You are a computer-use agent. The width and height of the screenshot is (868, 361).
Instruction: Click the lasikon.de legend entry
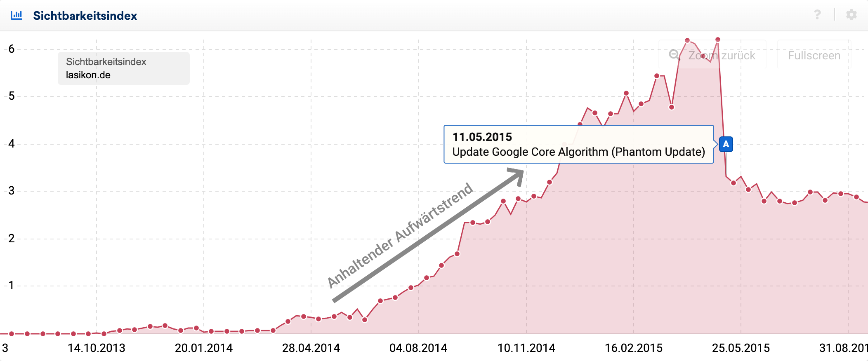[88, 75]
